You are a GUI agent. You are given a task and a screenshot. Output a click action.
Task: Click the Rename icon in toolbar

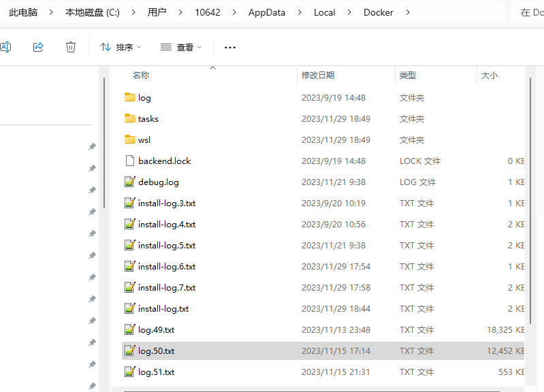(5, 47)
